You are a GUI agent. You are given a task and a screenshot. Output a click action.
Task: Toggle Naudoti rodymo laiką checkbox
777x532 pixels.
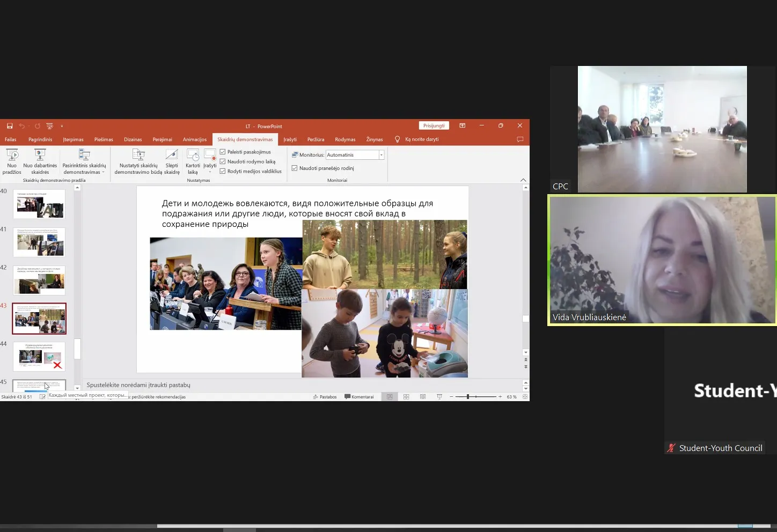click(223, 161)
